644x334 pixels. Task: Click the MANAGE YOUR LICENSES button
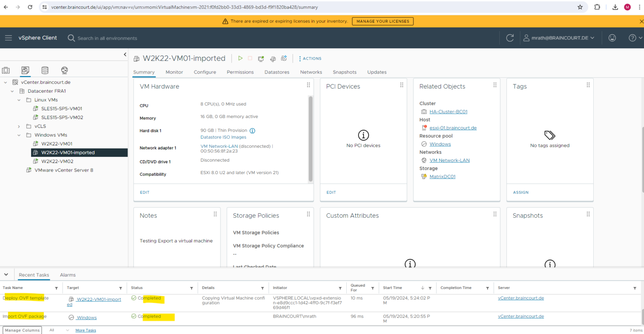point(382,21)
